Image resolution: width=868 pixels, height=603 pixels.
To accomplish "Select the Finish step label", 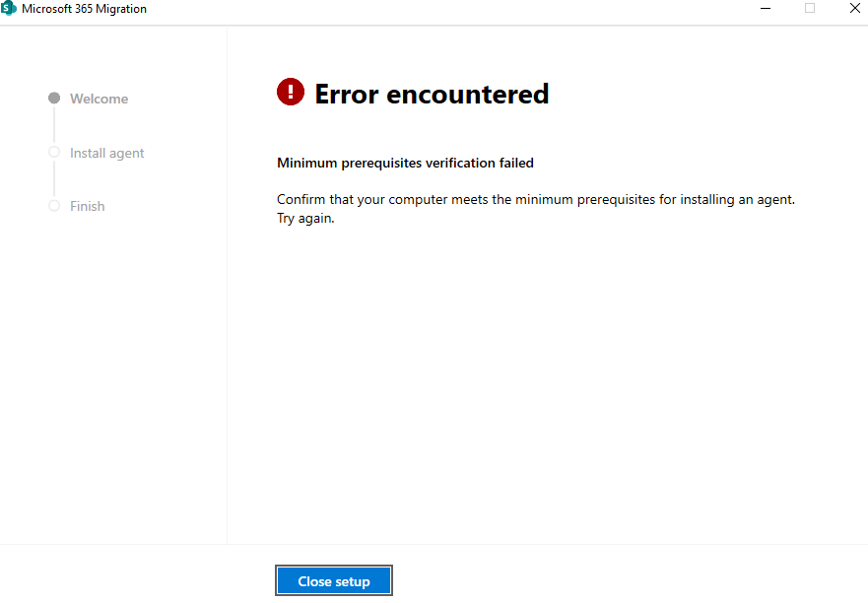I will pos(87,206).
